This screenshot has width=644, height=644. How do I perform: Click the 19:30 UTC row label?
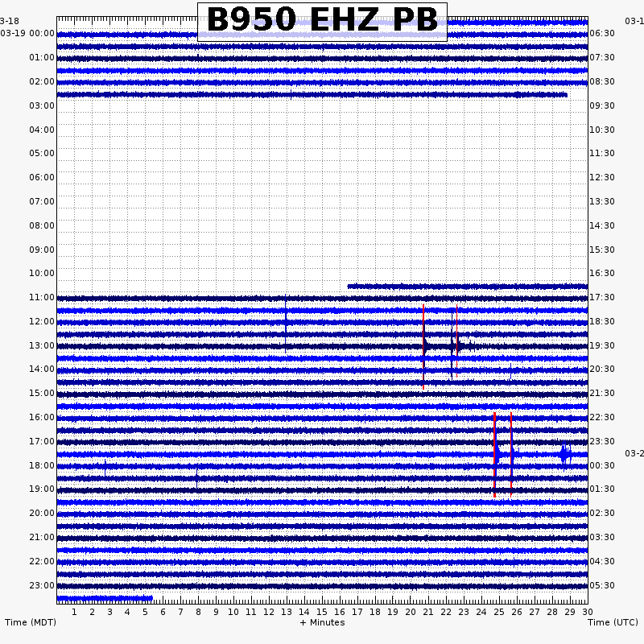click(x=602, y=345)
